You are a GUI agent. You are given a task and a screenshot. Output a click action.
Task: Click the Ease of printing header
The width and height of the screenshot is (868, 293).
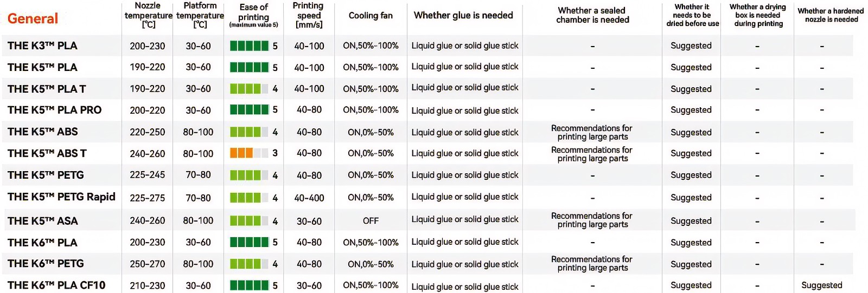tap(253, 15)
